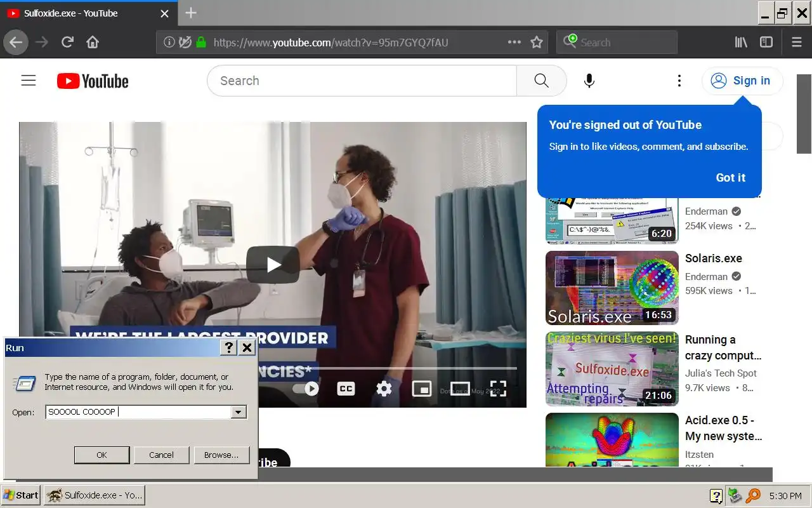Click the browser toolbar Search box
The height and width of the screenshot is (508, 812).
click(617, 43)
